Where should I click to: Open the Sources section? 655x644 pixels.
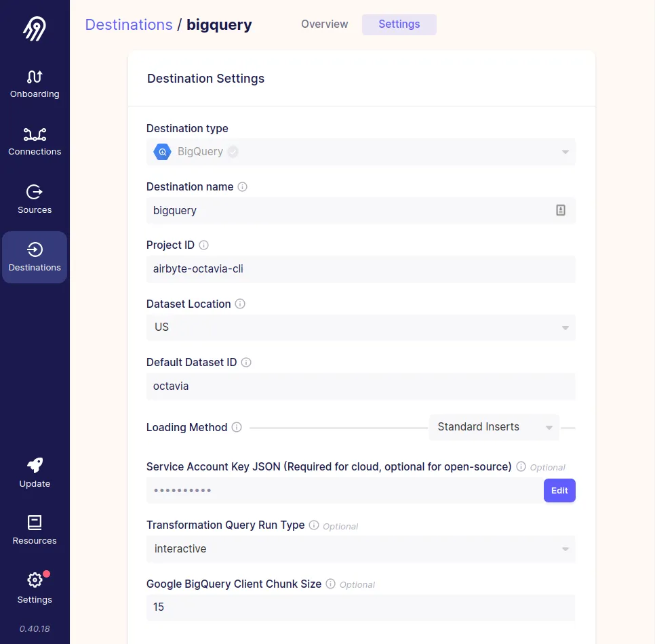[x=35, y=199]
